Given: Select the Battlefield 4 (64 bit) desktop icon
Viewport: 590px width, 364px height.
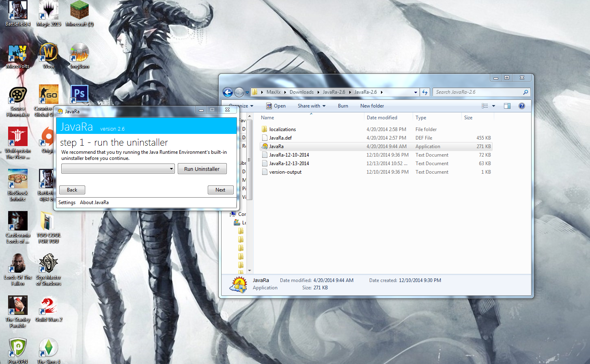Looking at the screenshot, I should pos(45,185).
